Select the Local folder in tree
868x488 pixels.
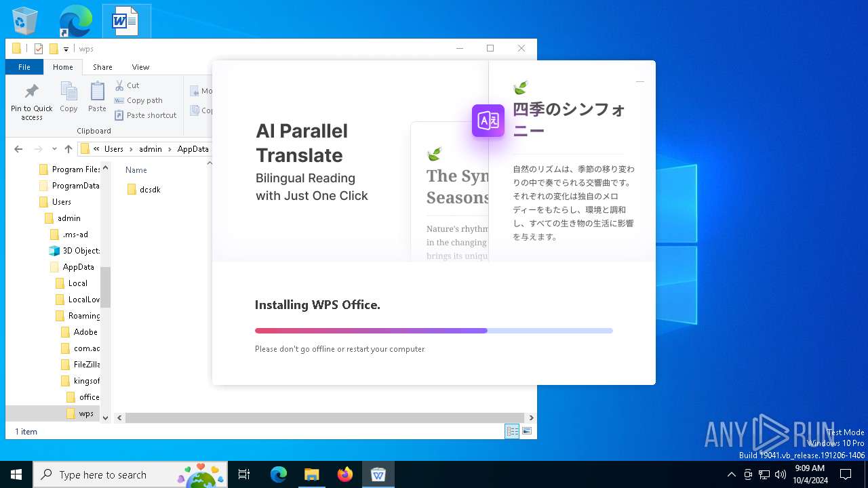[x=71, y=283]
